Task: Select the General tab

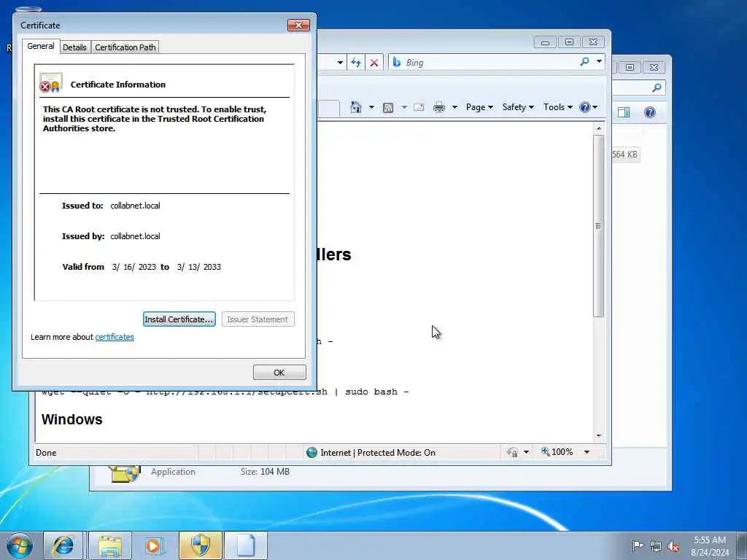Action: tap(41, 46)
